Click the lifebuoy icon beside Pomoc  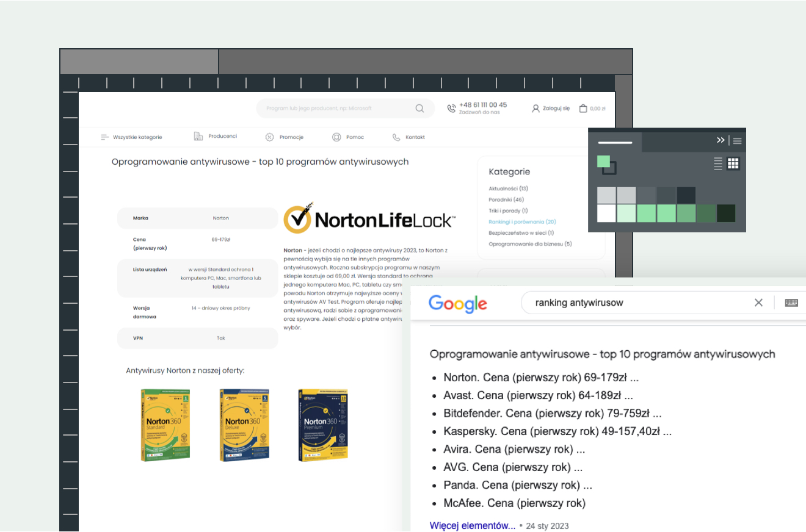tap(336, 137)
